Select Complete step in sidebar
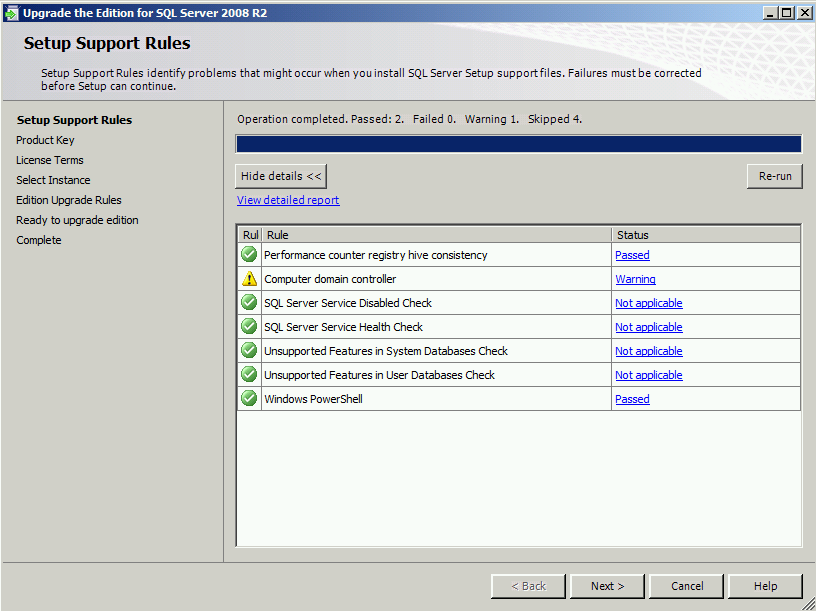816x611 pixels. 39,240
